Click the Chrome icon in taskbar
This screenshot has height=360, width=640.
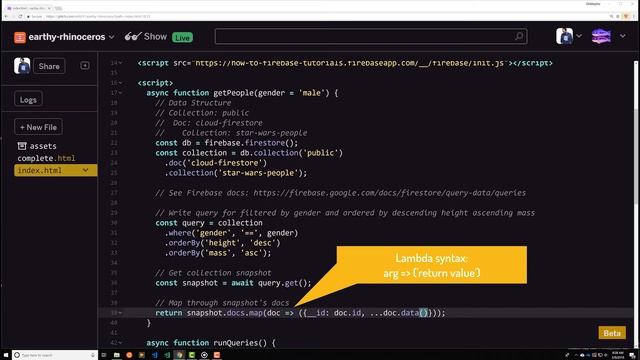pyautogui.click(x=179, y=355)
